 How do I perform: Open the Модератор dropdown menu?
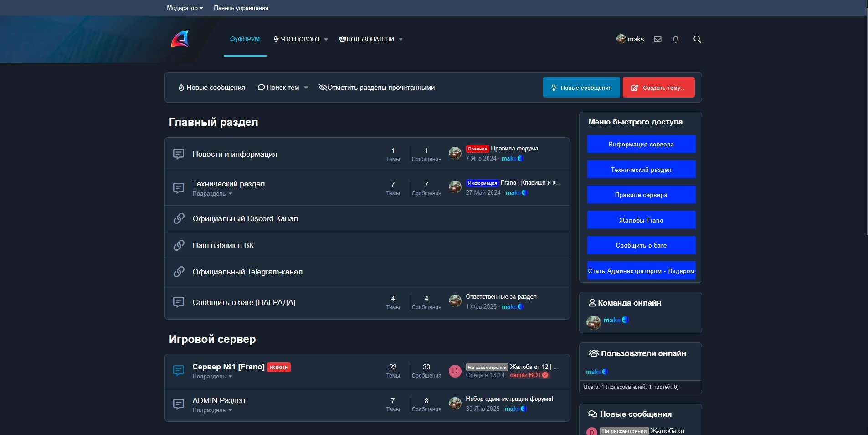[x=185, y=8]
